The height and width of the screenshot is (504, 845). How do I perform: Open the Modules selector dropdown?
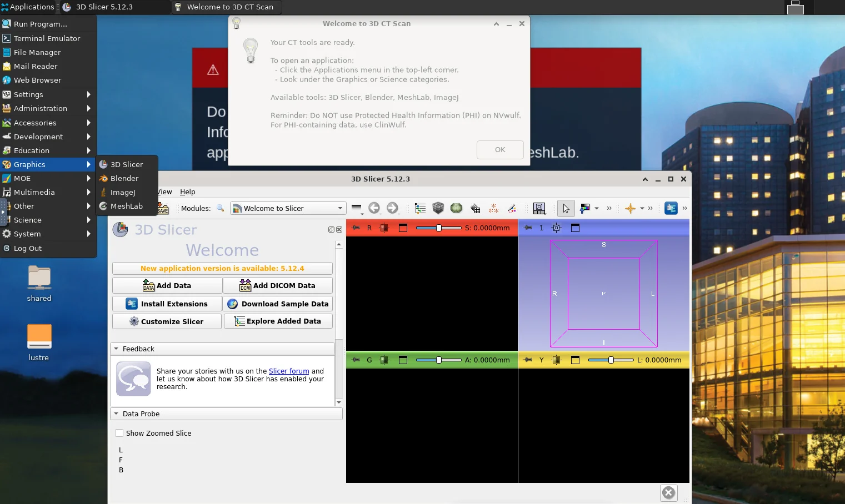click(288, 208)
